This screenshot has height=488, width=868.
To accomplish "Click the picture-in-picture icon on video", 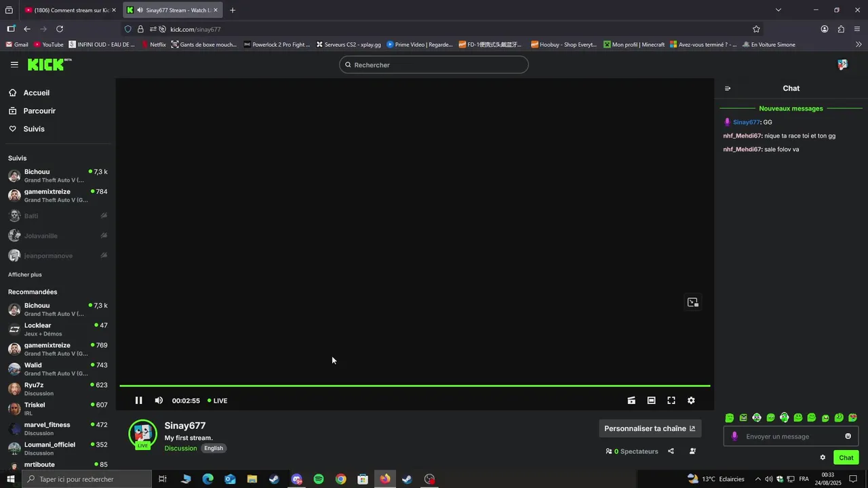I will (692, 302).
